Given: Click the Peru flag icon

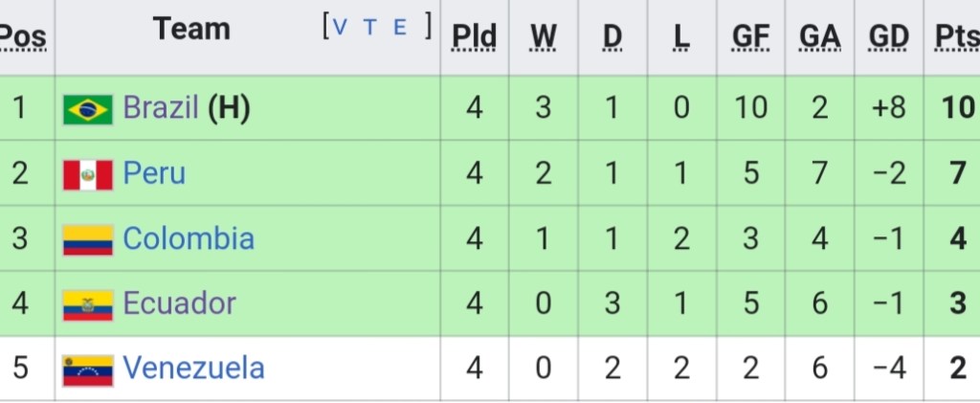Looking at the screenshot, I should pyautogui.click(x=88, y=174).
